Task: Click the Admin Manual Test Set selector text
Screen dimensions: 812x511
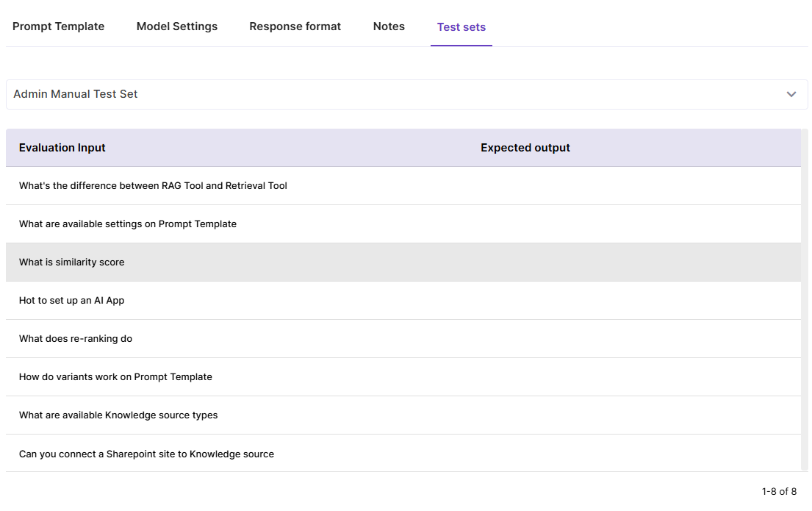Action: coord(76,94)
